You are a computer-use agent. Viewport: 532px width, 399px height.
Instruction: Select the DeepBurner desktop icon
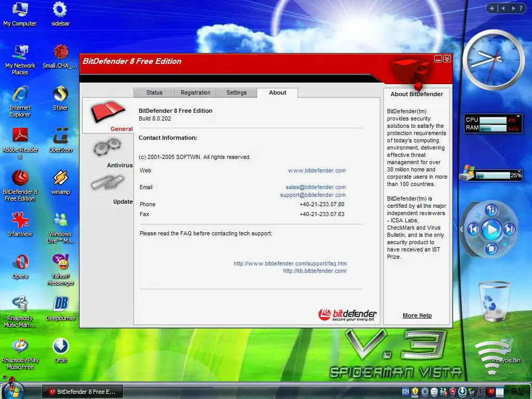pyautogui.click(x=60, y=309)
